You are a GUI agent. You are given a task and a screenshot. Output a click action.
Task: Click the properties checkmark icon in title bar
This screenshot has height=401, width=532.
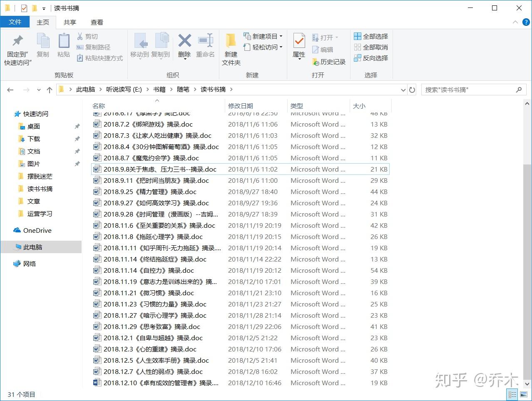pos(24,8)
